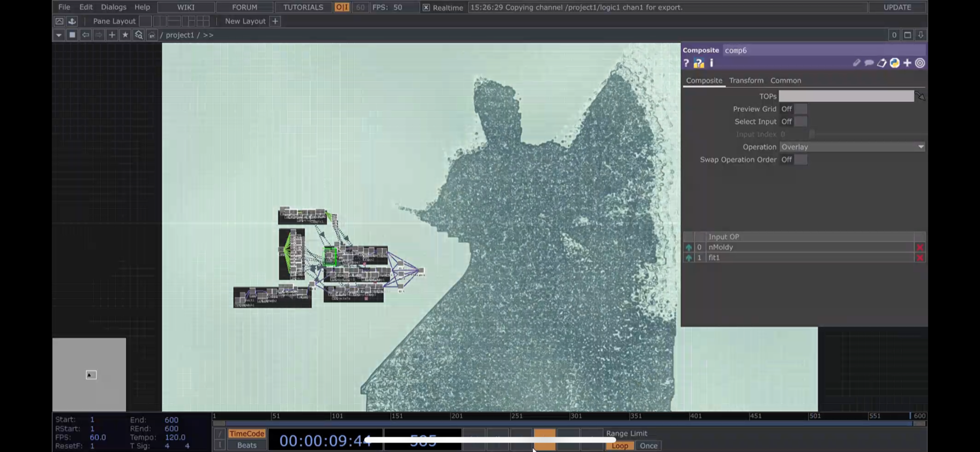
Task: Bookmark current network with star icon
Action: pyautogui.click(x=125, y=35)
